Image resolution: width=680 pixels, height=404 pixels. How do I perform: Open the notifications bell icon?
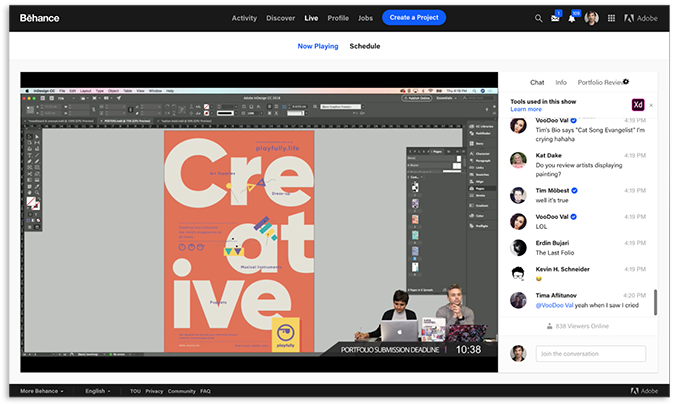572,18
